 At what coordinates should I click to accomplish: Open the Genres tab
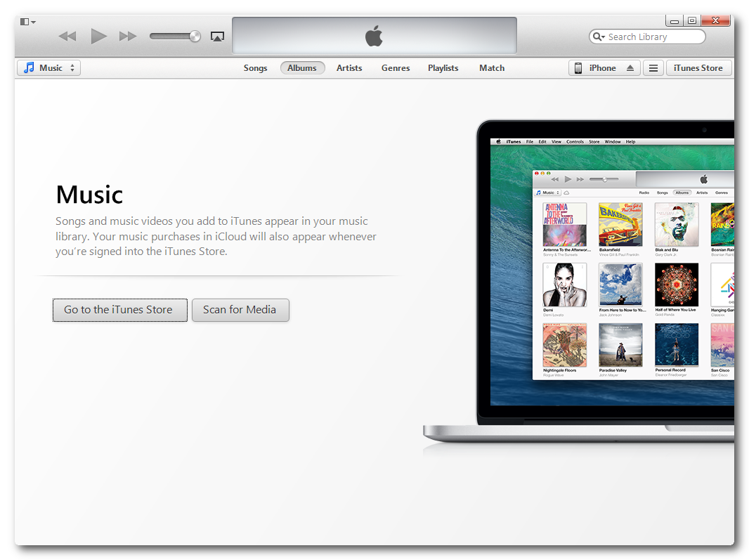tap(396, 68)
